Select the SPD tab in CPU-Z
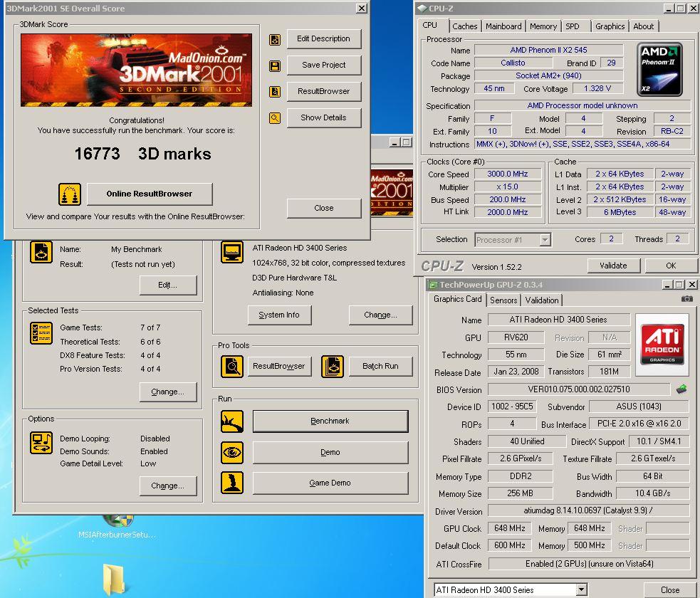This screenshot has width=700, height=598. click(573, 26)
